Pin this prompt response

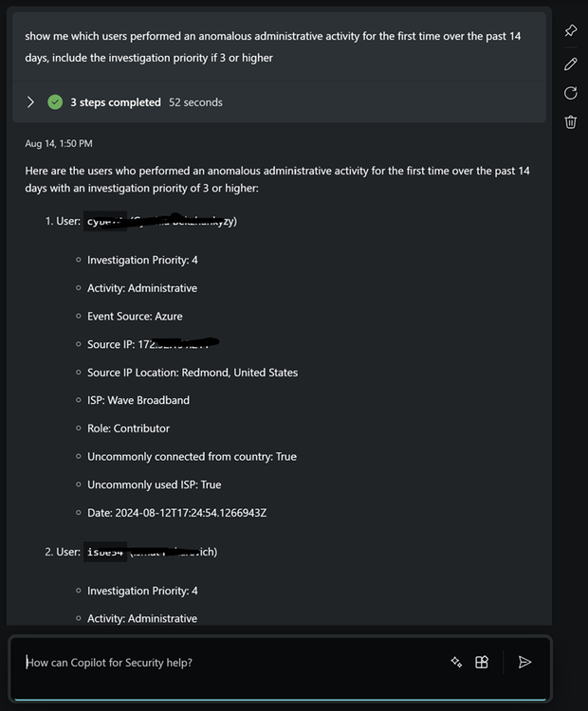point(570,31)
